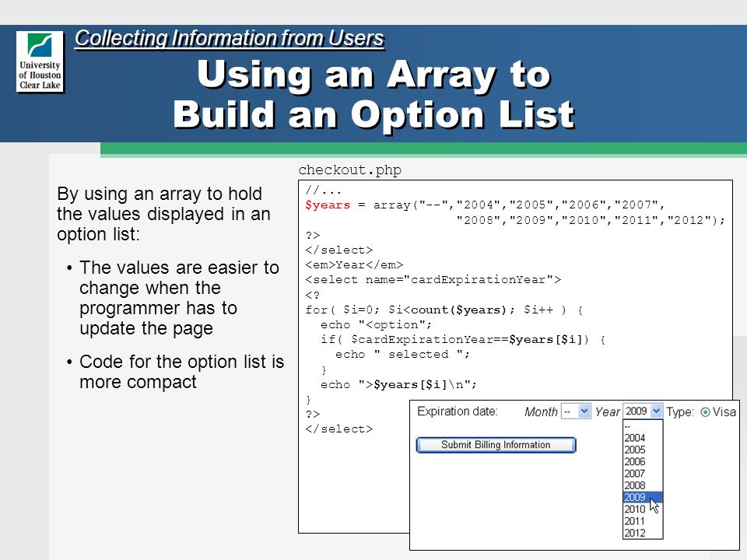Viewport: 747px width, 560px height.
Task: Choose 2012 in the Year list
Action: (x=642, y=533)
